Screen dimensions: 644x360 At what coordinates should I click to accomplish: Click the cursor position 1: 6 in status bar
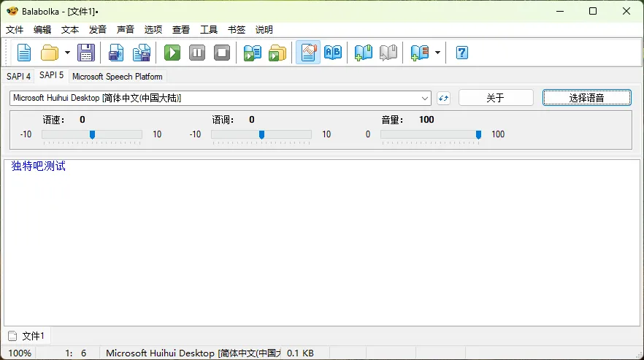coord(76,353)
